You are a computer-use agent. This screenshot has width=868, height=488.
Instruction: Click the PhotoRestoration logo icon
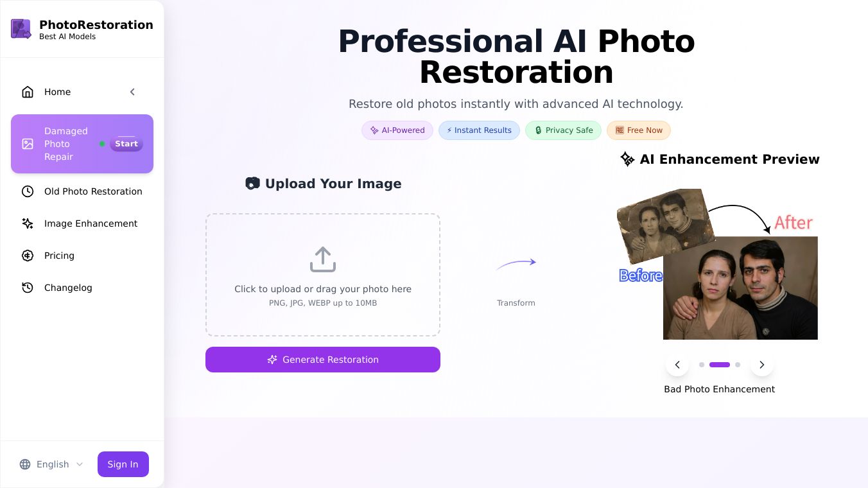tap(21, 29)
